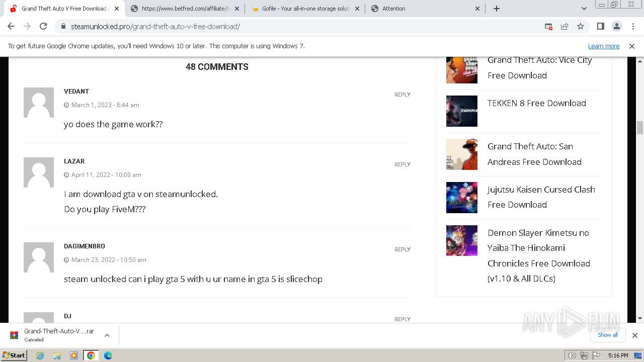Viewport: 644px width, 362px height.
Task: Open the Windows Start menu
Action: [x=14, y=355]
